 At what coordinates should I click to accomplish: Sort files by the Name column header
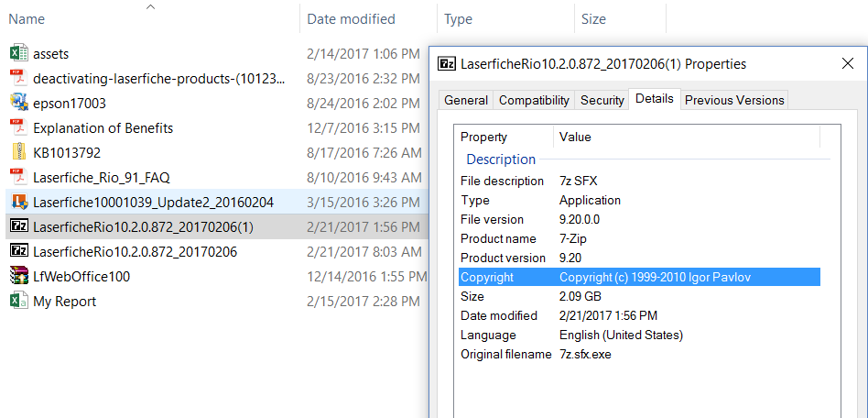27,18
